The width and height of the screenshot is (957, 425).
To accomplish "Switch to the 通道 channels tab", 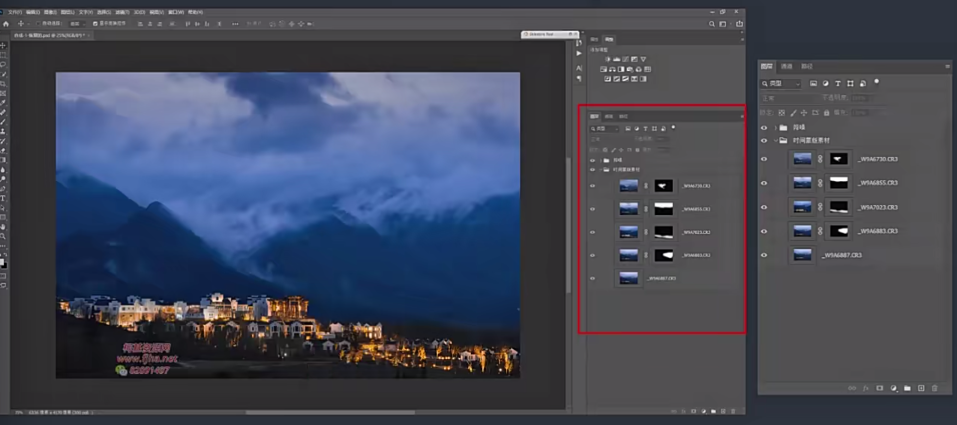I will (787, 66).
